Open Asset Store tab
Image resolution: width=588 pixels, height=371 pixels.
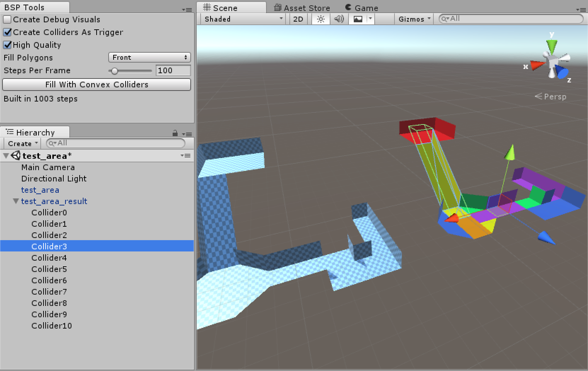(302, 8)
